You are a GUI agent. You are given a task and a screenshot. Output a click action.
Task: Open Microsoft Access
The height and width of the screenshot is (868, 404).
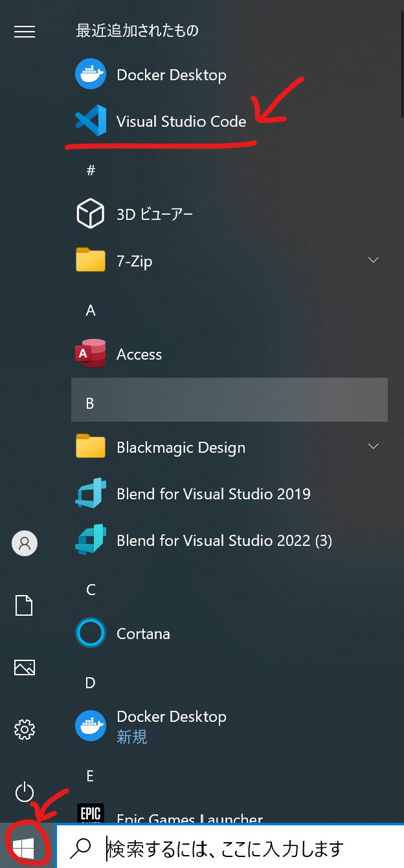[x=139, y=354]
